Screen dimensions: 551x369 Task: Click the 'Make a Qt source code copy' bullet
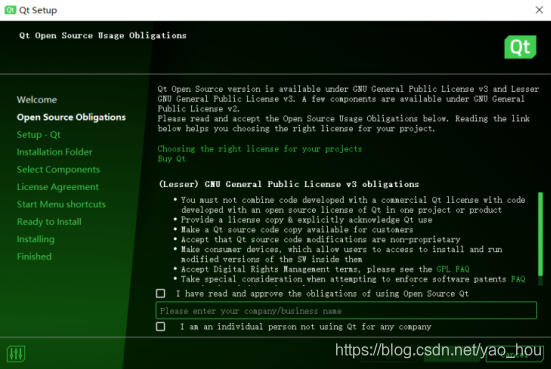(x=297, y=229)
